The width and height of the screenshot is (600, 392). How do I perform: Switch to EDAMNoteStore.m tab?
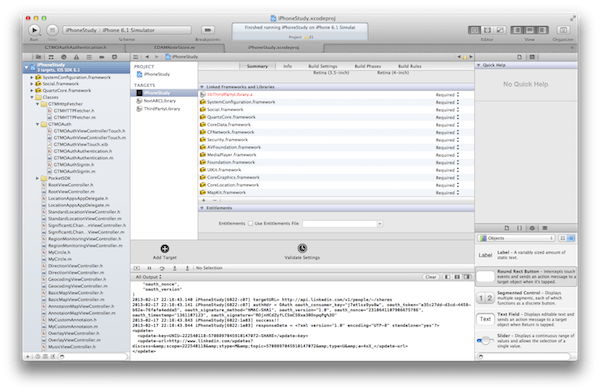click(x=174, y=47)
